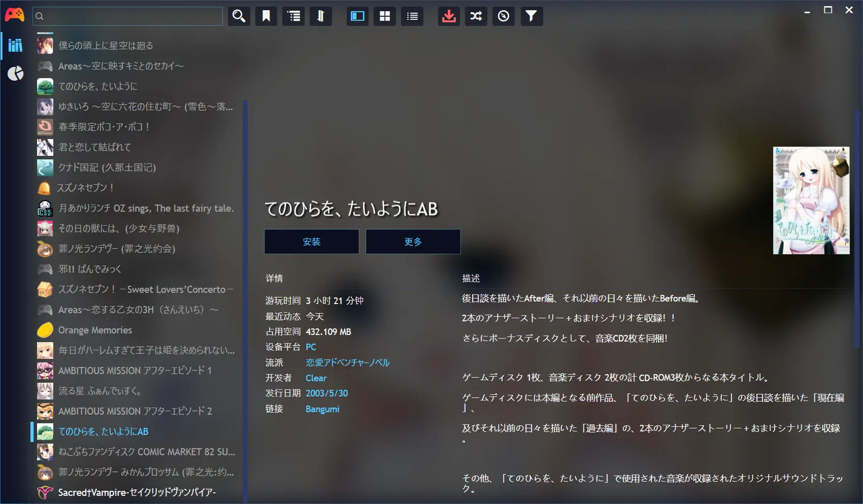This screenshot has width=863, height=504.
Task: Open the Library view in sidebar
Action: click(15, 46)
